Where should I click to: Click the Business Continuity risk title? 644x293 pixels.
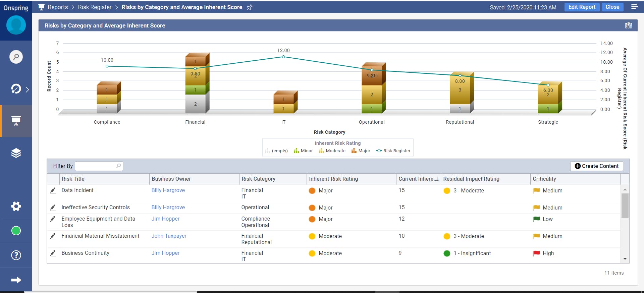(x=85, y=253)
